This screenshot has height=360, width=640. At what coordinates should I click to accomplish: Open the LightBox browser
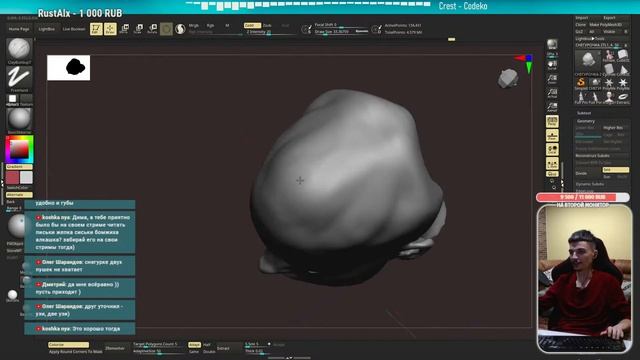47,29
